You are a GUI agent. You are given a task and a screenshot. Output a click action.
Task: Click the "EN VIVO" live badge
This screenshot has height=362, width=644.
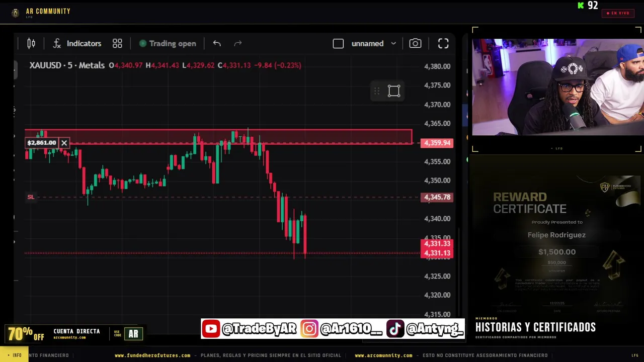coord(618,13)
